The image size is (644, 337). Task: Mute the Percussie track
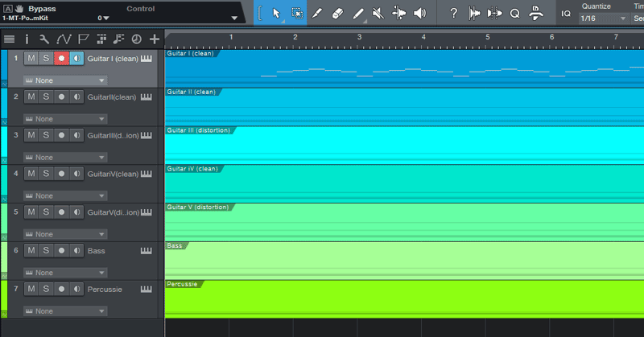tap(31, 289)
